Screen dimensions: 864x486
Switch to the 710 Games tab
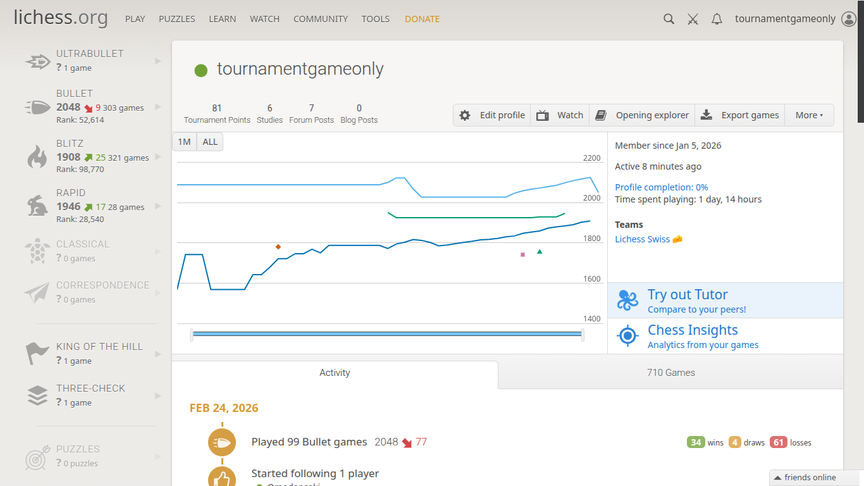coord(671,373)
